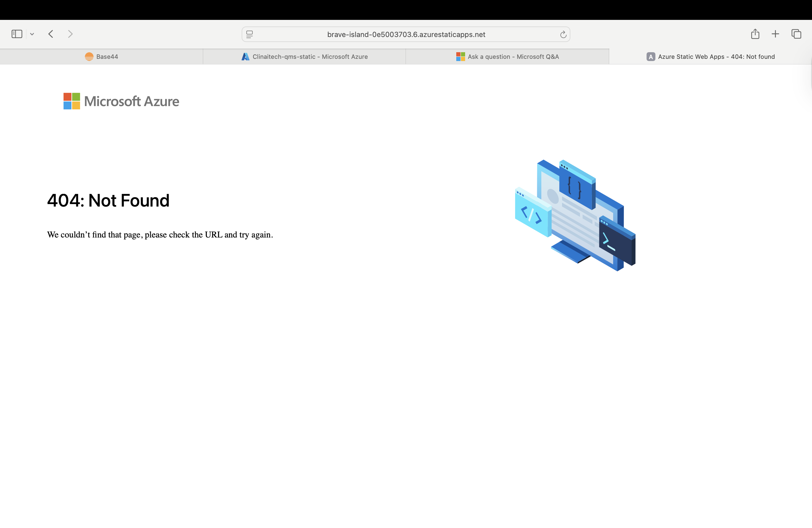This screenshot has height=528, width=812.
Task: Switch to the Base44 tab
Action: click(101, 57)
